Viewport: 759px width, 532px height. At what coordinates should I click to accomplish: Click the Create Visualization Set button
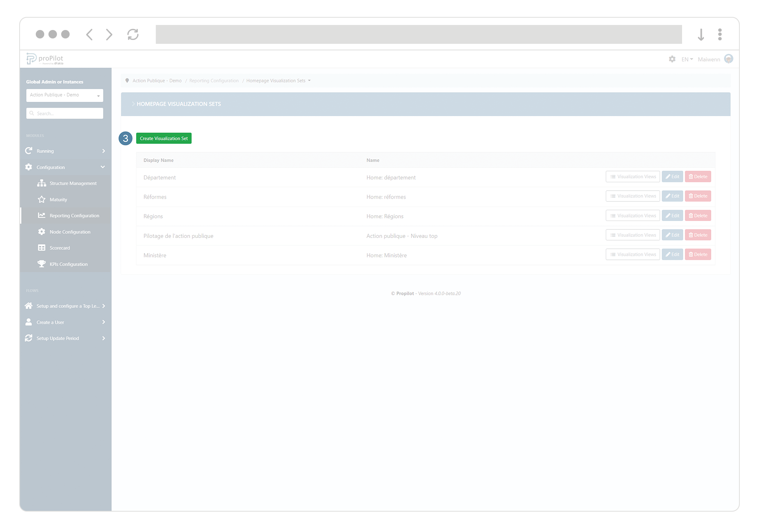tap(163, 138)
